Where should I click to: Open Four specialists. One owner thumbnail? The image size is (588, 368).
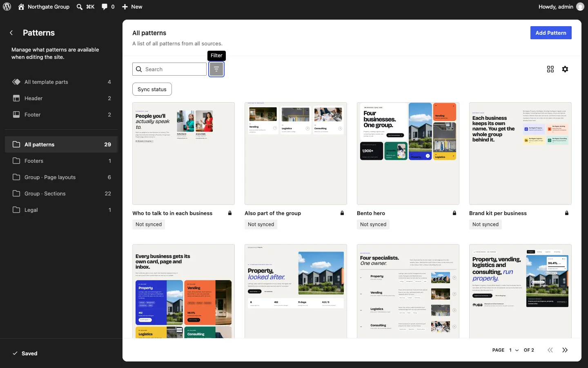click(408, 291)
